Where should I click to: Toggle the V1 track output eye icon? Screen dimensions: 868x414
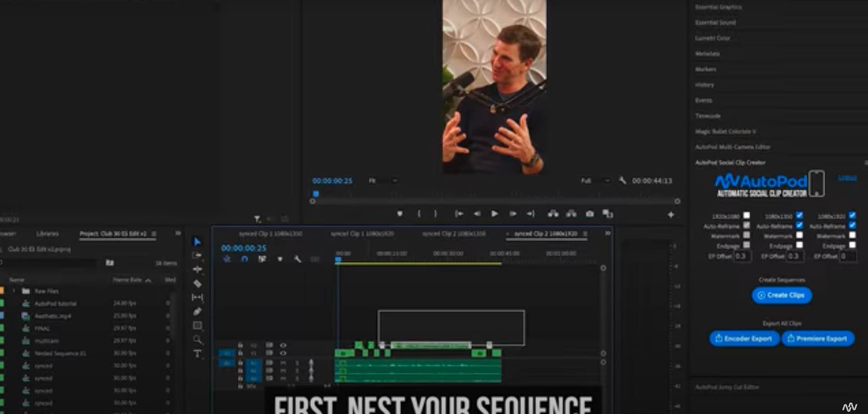pyautogui.click(x=283, y=353)
